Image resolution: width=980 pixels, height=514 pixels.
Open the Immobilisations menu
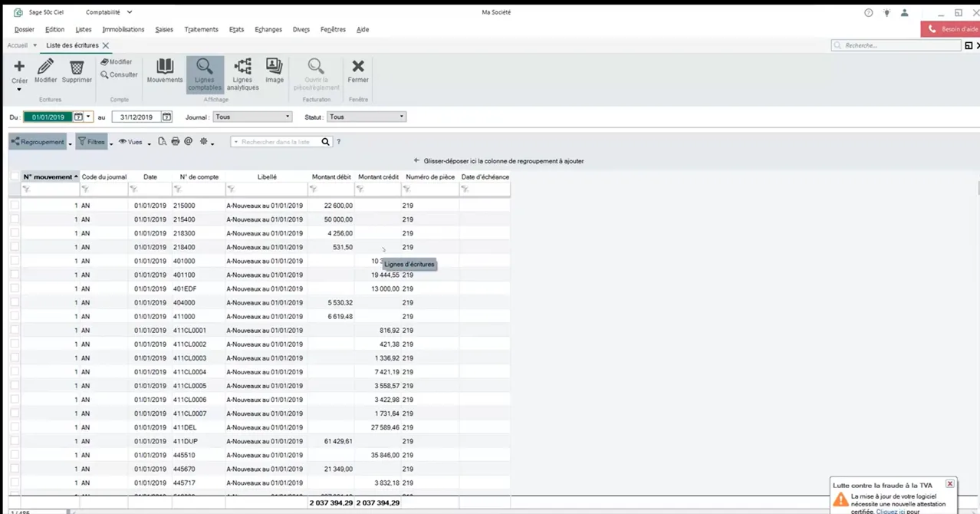click(x=123, y=29)
